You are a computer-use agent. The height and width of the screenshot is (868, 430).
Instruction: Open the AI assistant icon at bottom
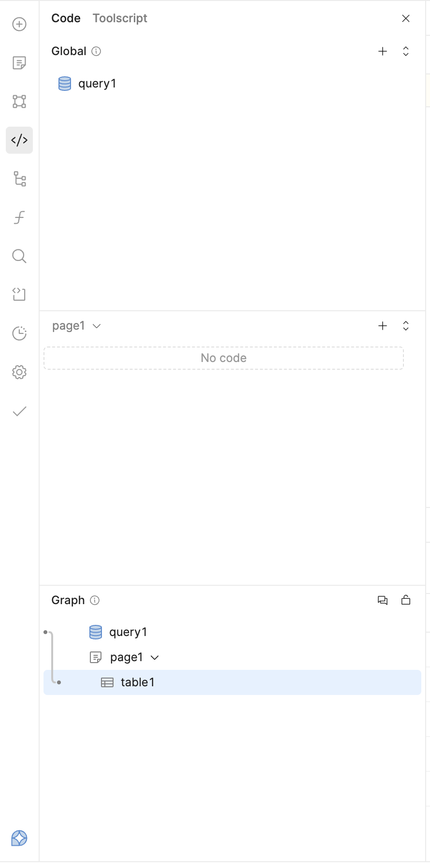[19, 838]
